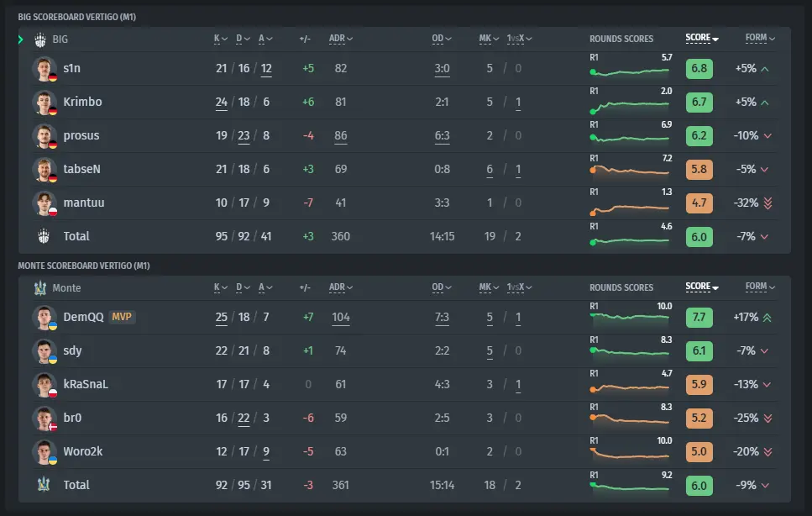
Task: Open s1n player profile link
Action: pos(72,68)
